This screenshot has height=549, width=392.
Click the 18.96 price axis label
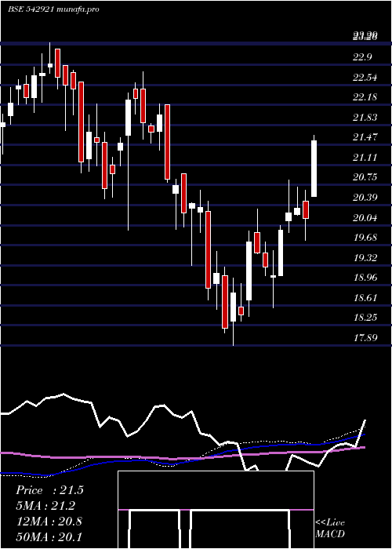point(365,278)
